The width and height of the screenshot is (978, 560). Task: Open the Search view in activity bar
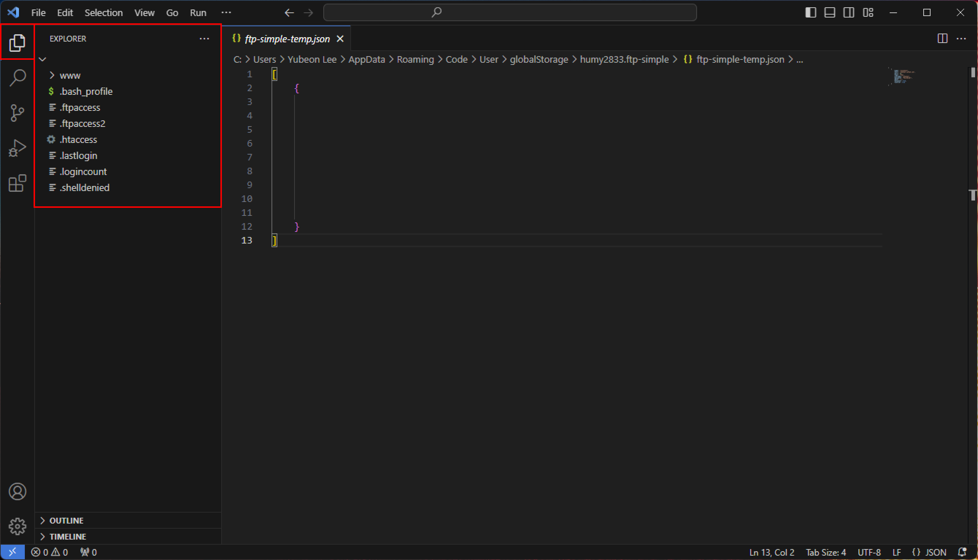(17, 78)
